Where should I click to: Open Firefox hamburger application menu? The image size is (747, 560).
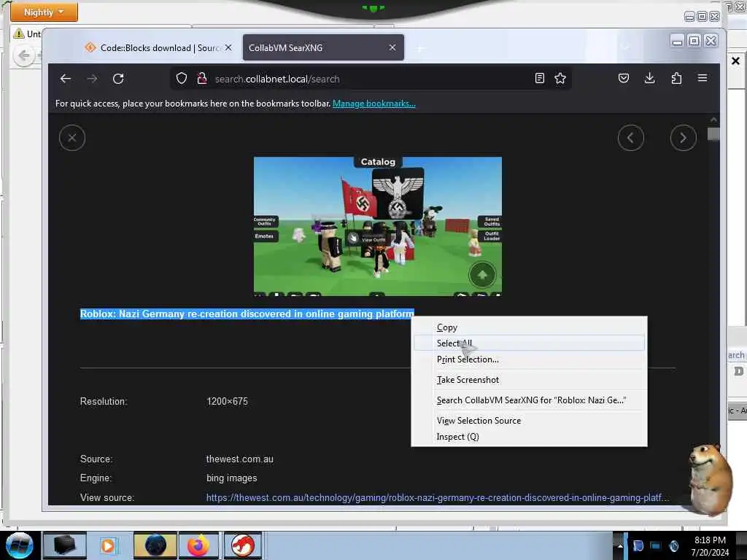[703, 78]
